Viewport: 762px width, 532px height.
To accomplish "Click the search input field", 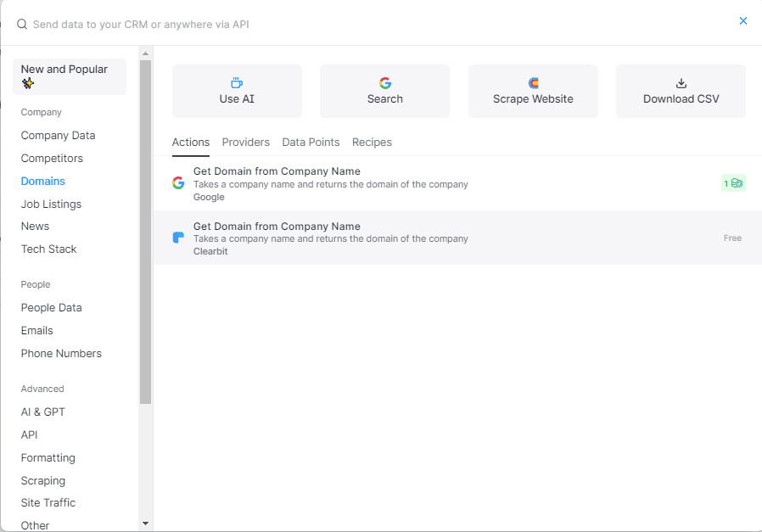I will click(x=339, y=25).
